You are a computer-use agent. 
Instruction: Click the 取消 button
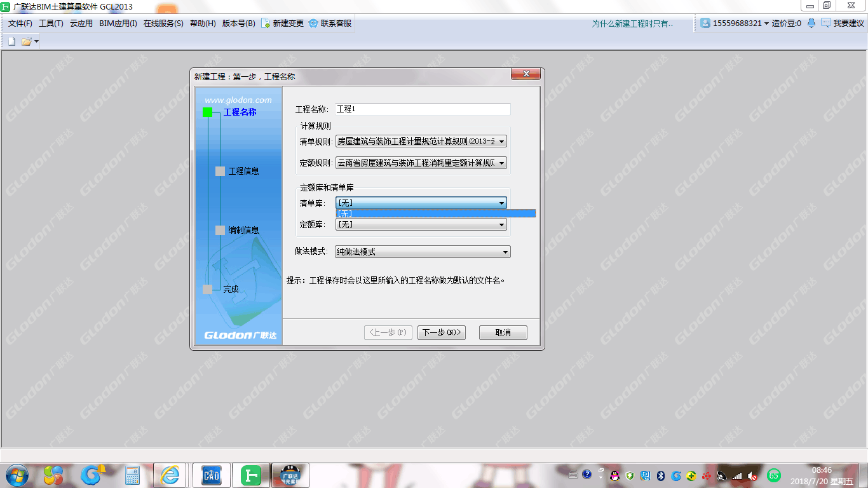[503, 332]
